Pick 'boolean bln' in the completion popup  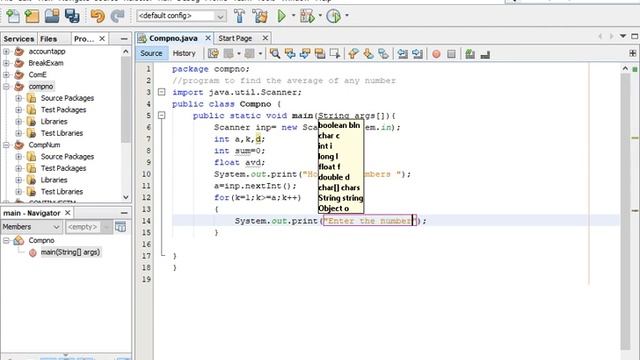[340, 125]
